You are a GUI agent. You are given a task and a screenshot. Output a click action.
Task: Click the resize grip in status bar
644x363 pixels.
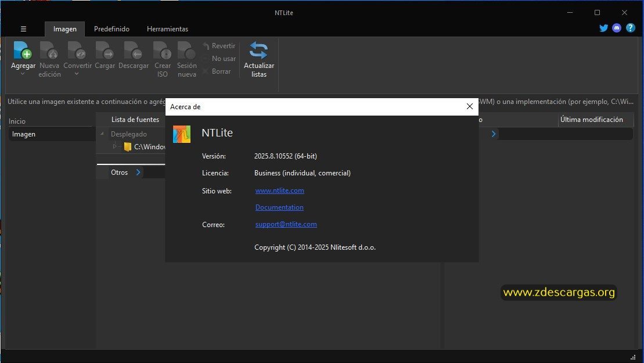tap(633, 357)
